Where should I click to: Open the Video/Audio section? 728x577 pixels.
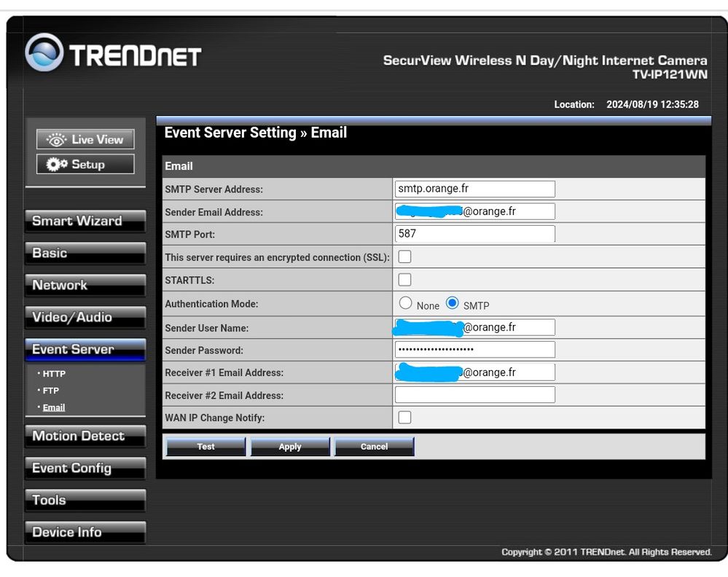pyautogui.click(x=85, y=317)
